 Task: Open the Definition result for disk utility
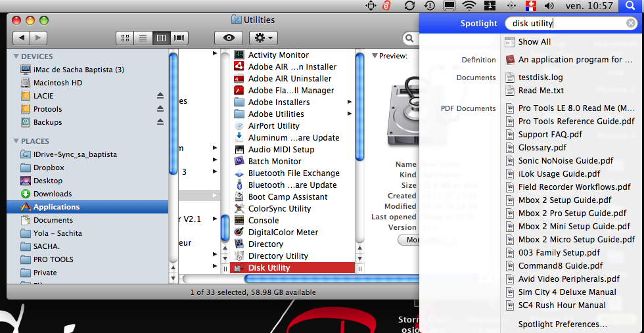tap(568, 60)
